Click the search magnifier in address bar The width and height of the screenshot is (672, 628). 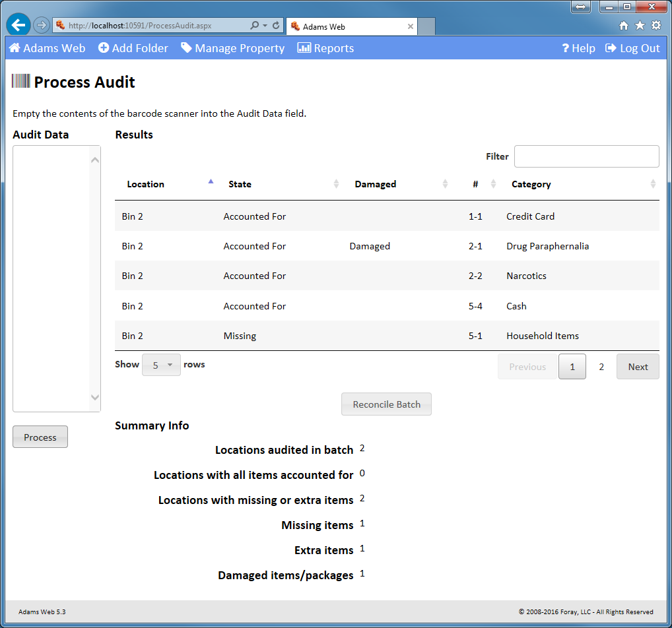click(x=255, y=26)
